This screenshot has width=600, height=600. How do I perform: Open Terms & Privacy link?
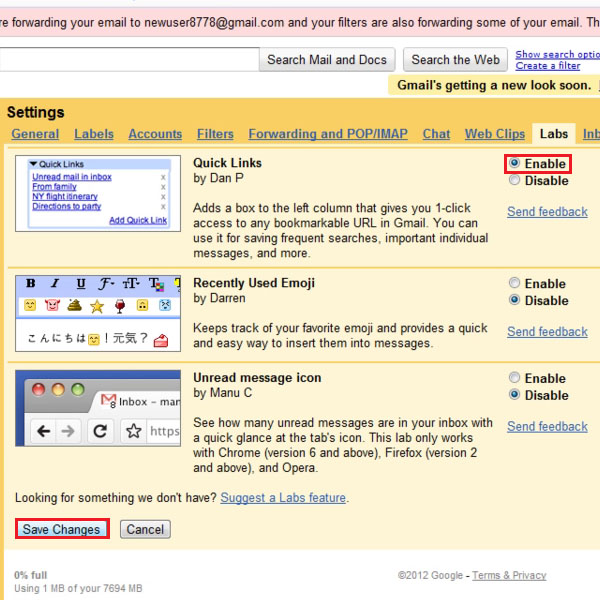[x=509, y=575]
